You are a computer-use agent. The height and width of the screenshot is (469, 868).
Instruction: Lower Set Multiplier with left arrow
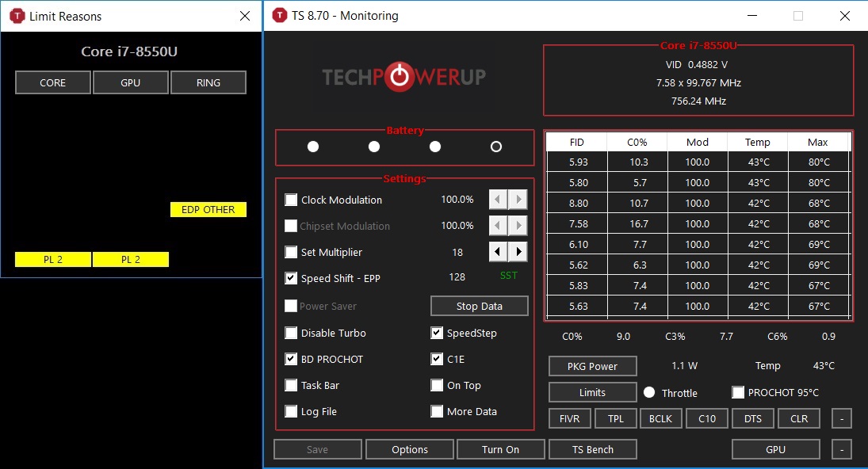[498, 252]
